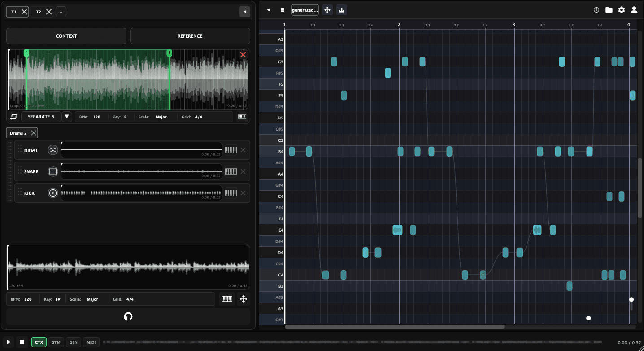Open piano roll for the HIHAT stem
Viewport: 644px width, 351px height.
click(x=231, y=150)
